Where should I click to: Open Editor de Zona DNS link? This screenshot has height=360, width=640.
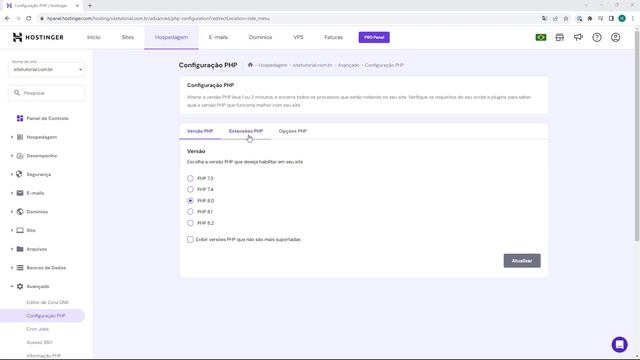[47, 302]
